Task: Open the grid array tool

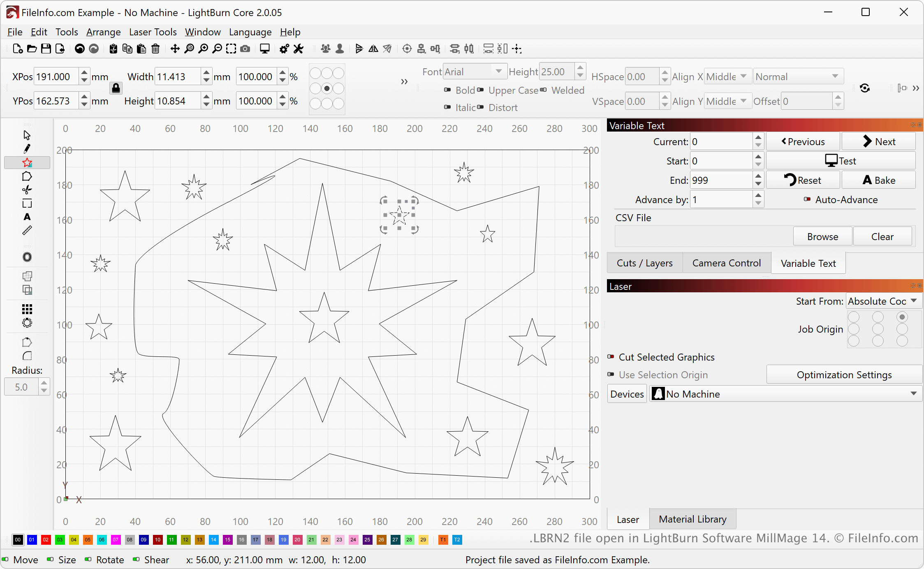Action: click(27, 309)
